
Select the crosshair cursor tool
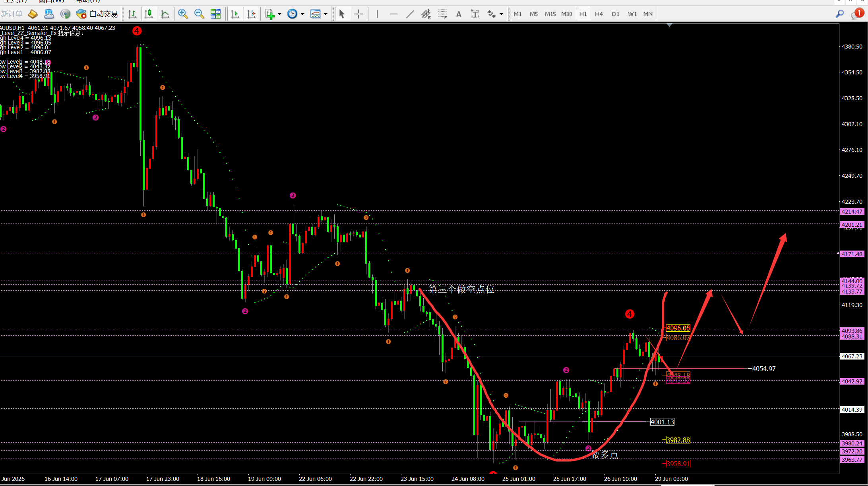coord(358,14)
